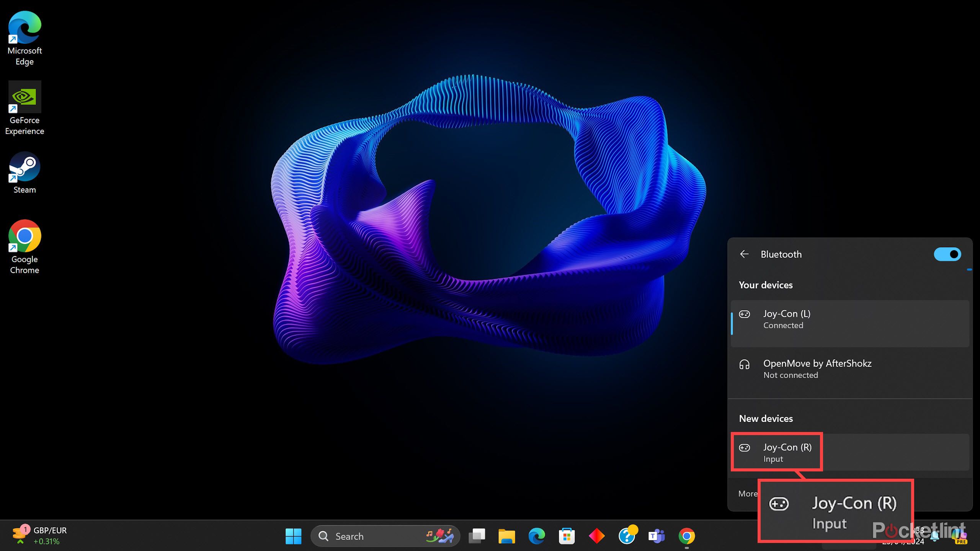Go back from the Bluetooth panel
The height and width of the screenshot is (551, 980).
(745, 254)
